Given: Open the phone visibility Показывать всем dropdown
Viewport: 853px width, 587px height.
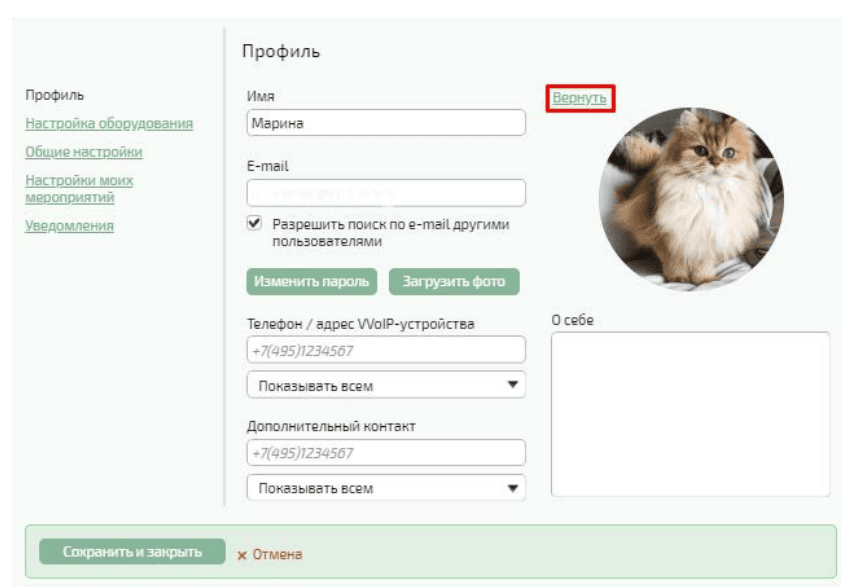Looking at the screenshot, I should click(385, 385).
